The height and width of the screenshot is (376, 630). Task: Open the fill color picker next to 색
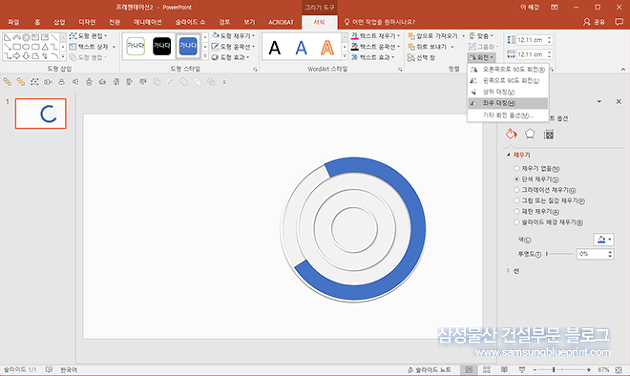(603, 240)
